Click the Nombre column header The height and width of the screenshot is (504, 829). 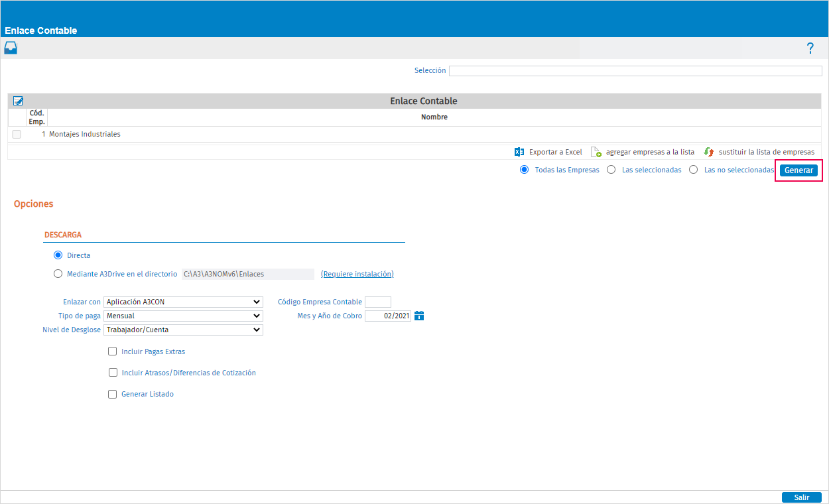(434, 117)
